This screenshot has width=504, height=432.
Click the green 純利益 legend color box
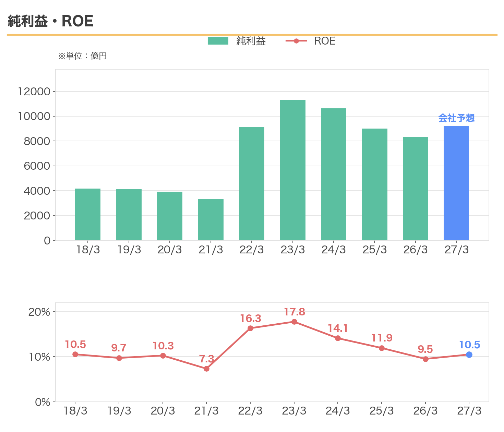point(218,41)
